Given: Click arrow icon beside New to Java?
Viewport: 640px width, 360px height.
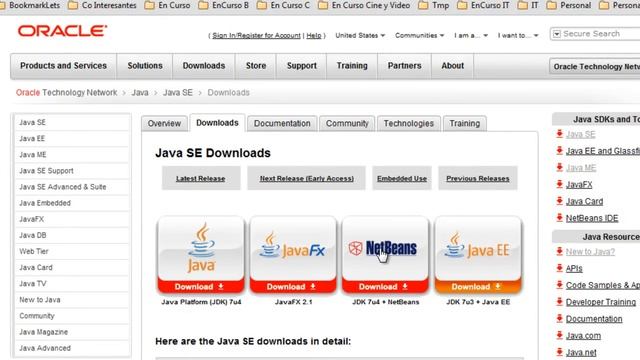Looking at the screenshot, I should 560,251.
